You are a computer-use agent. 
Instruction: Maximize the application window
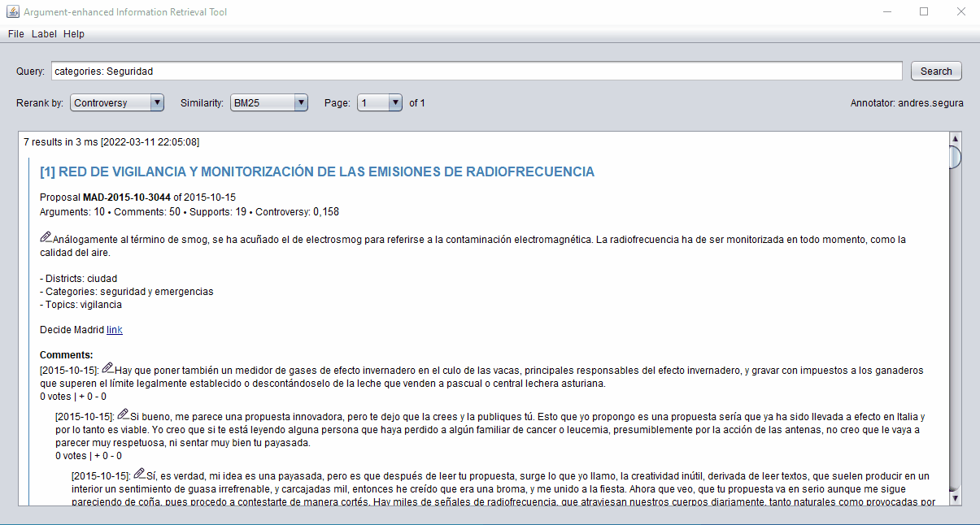[x=924, y=11]
